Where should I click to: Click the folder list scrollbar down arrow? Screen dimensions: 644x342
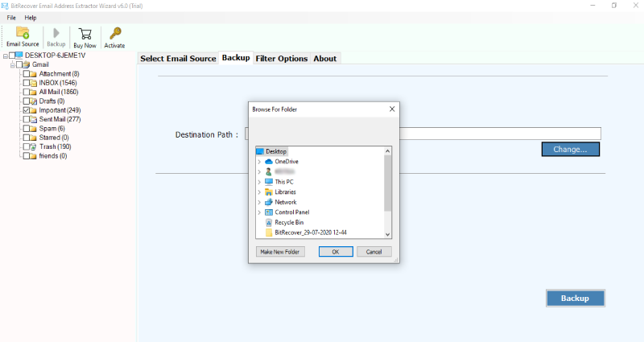387,234
